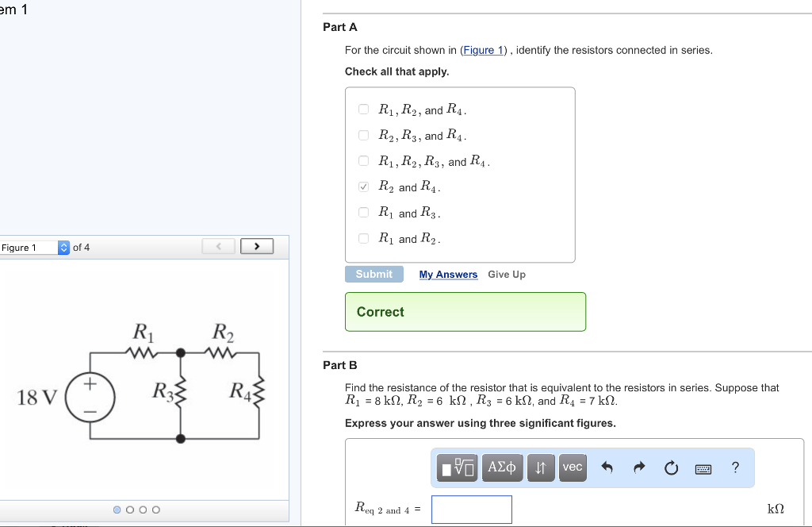Viewport: 812px width, 527px height.
Task: Open the Figure 1 hyperlink in question
Action: [483, 50]
